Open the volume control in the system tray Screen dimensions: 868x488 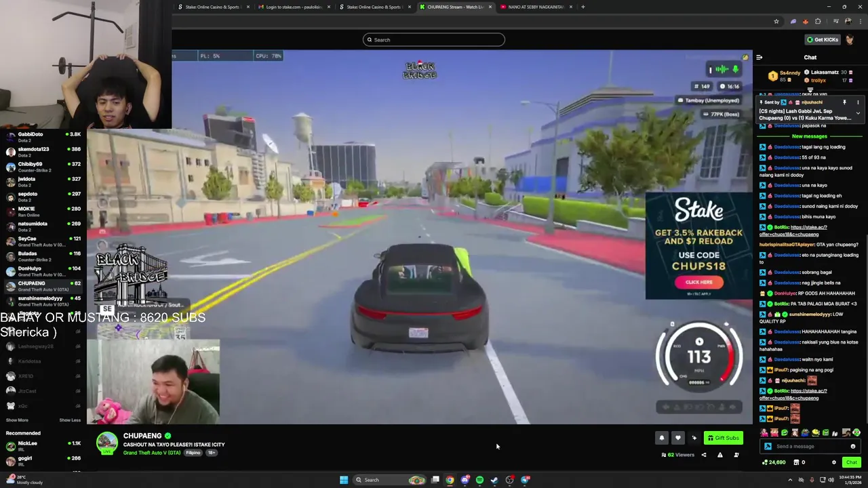point(831,480)
